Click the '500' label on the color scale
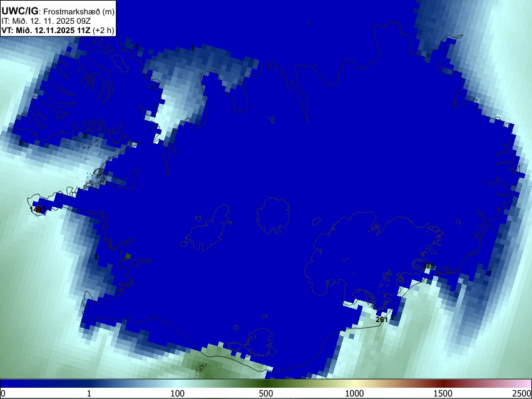 [265, 393]
